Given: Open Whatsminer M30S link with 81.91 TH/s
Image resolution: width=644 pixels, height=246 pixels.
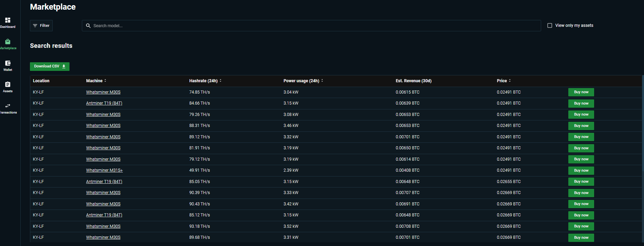Looking at the screenshot, I should pyautogui.click(x=103, y=148).
